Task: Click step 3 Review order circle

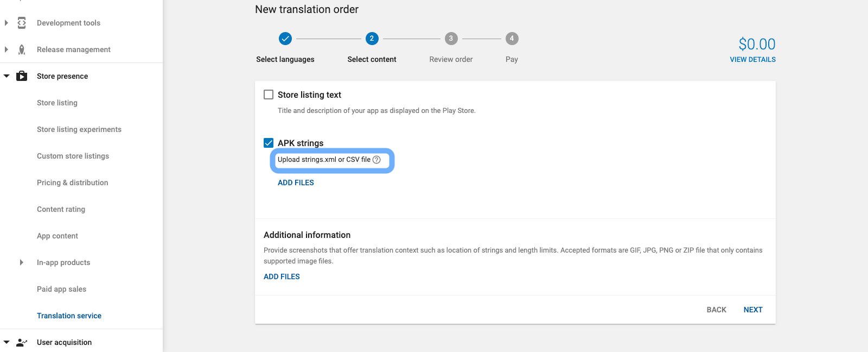Action: [x=451, y=39]
